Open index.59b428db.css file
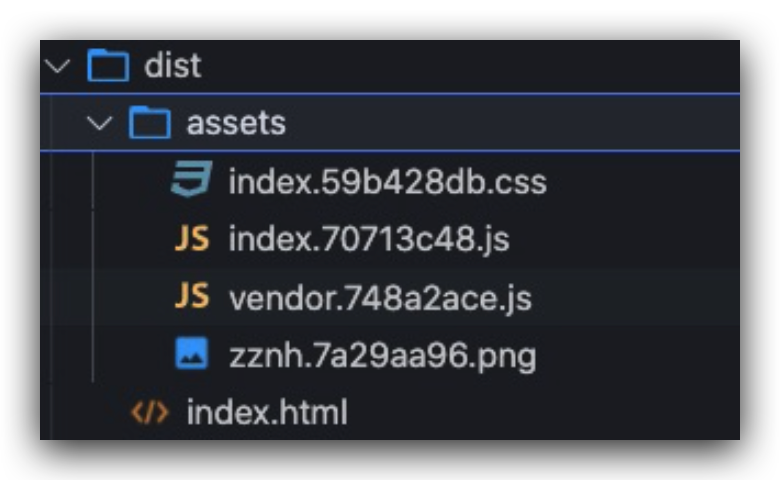The width and height of the screenshot is (780, 480). 387,182
